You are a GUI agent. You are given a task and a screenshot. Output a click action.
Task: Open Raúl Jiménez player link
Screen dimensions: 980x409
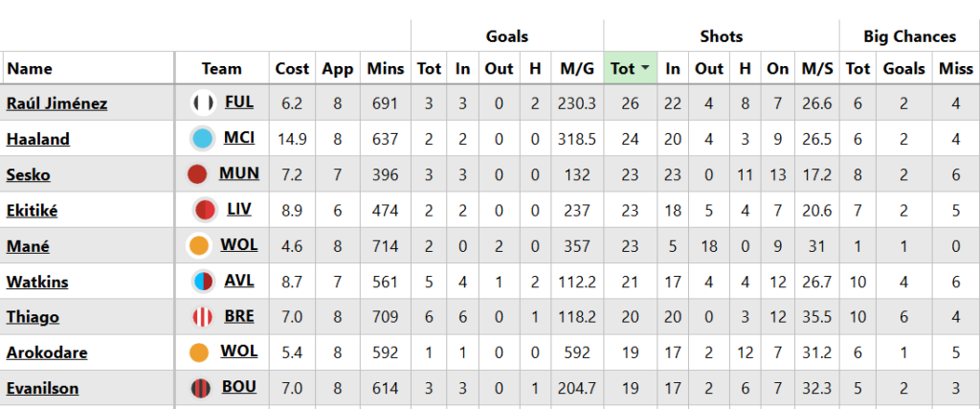[56, 102]
